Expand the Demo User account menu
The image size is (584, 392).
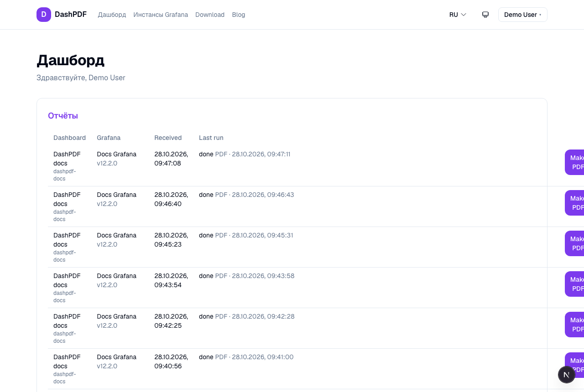click(523, 15)
